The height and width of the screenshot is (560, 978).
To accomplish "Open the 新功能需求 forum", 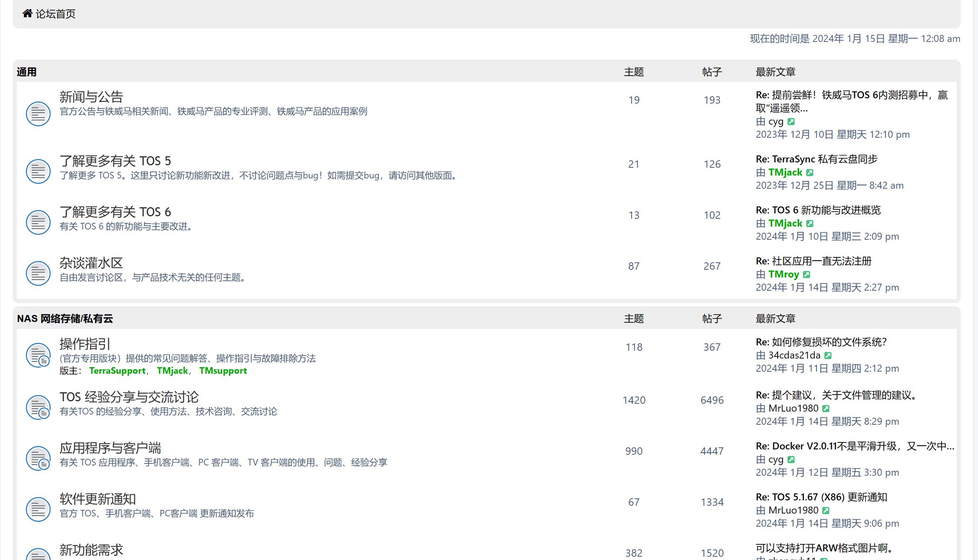I will 91,550.
